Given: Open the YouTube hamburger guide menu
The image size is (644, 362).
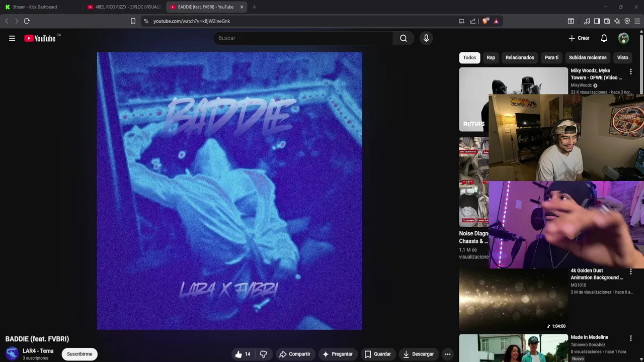Looking at the screenshot, I should pyautogui.click(x=12, y=38).
